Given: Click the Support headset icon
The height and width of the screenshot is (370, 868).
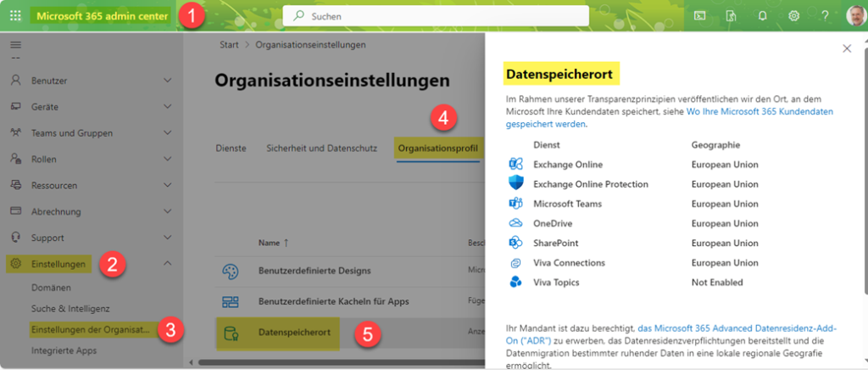Looking at the screenshot, I should (15, 237).
